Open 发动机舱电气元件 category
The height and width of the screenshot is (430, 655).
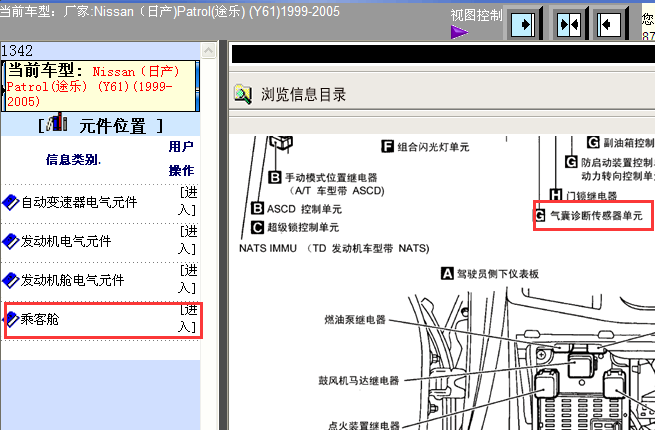73,280
